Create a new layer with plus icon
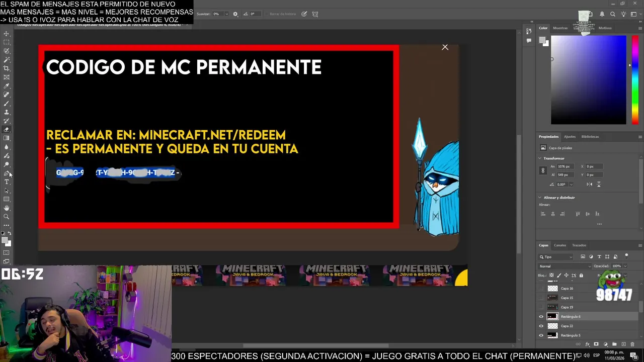The width and height of the screenshot is (644, 362). click(x=623, y=344)
